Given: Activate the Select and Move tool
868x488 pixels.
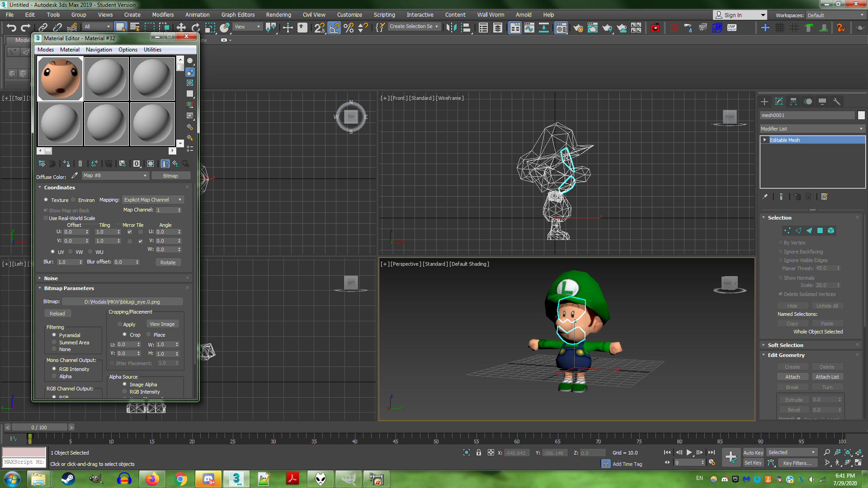Looking at the screenshot, I should pos(181,28).
